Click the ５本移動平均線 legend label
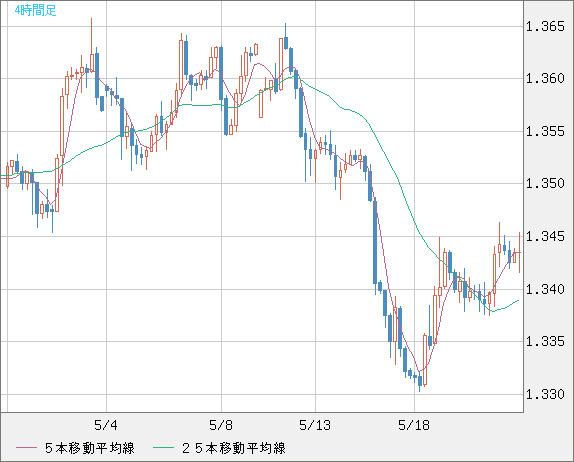574x462 pixels. (90, 448)
